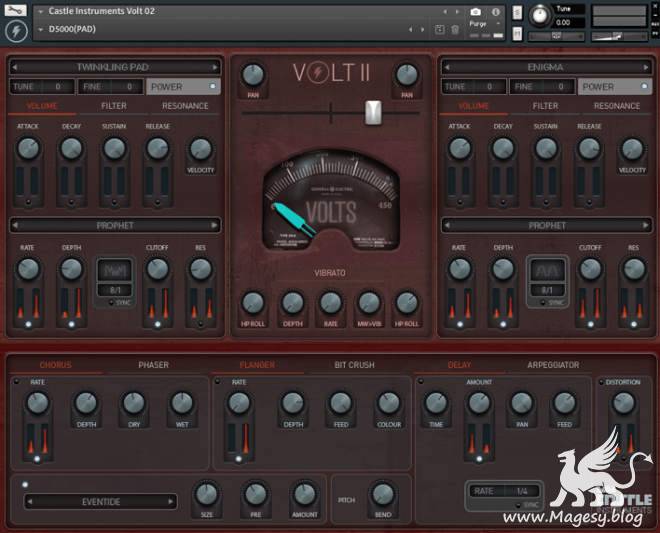Toggle SYNC below the delay RATE 1/4

click(x=518, y=505)
